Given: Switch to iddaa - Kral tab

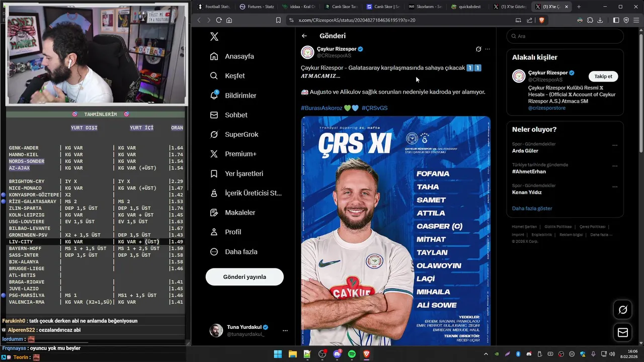Looking at the screenshot, I should [x=299, y=7].
